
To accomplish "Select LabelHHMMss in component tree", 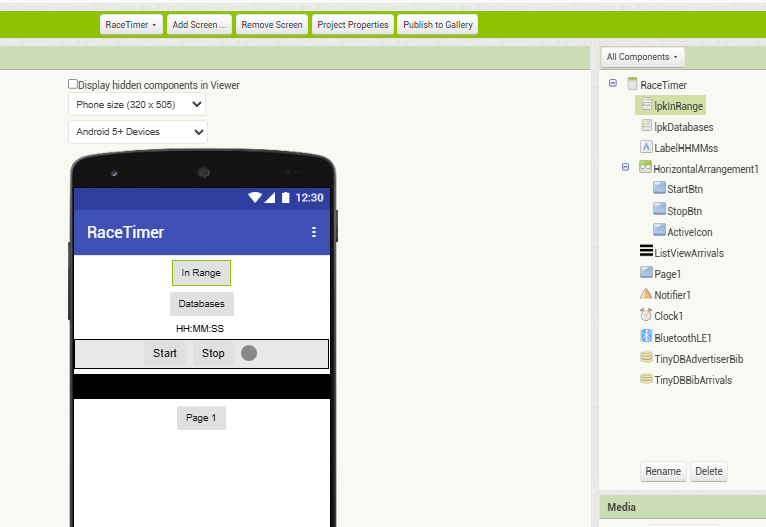I will coord(686,148).
